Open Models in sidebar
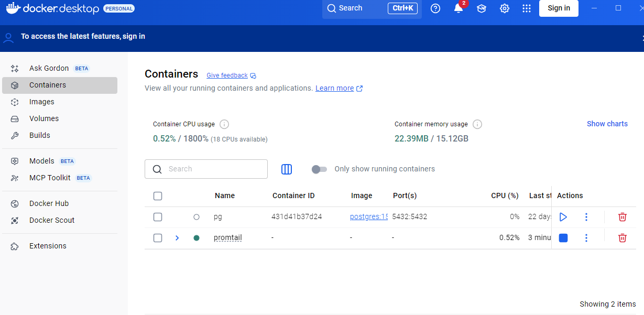The height and width of the screenshot is (315, 644). tap(60, 161)
